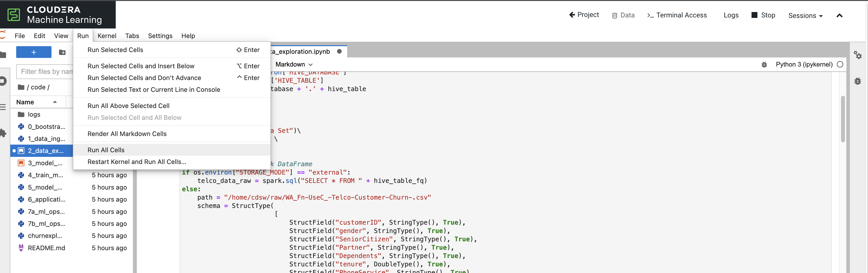Open the logs folder

pos(34,114)
